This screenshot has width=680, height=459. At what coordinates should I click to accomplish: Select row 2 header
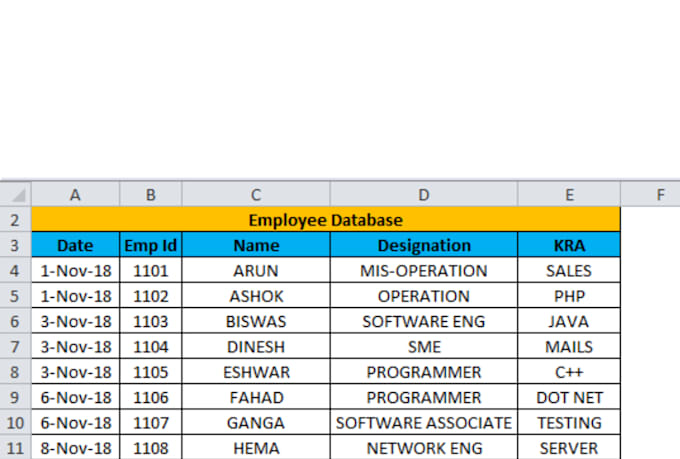pyautogui.click(x=15, y=220)
